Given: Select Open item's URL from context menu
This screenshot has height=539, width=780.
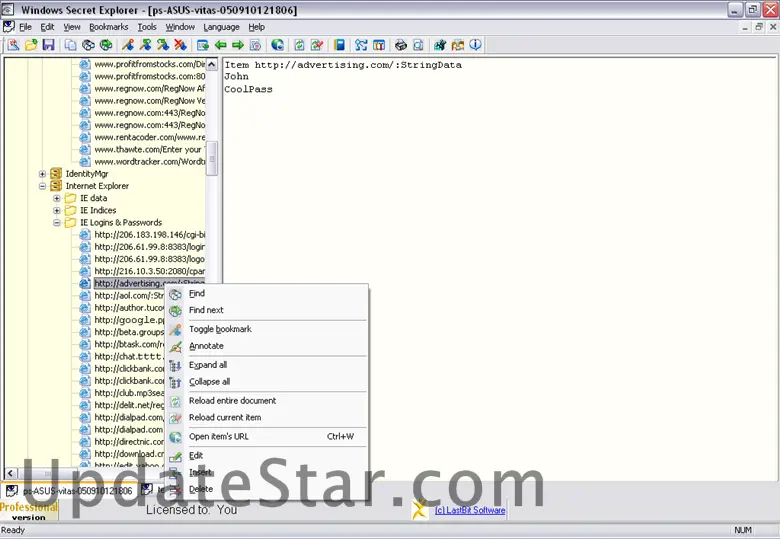Looking at the screenshot, I should pyautogui.click(x=218, y=436).
